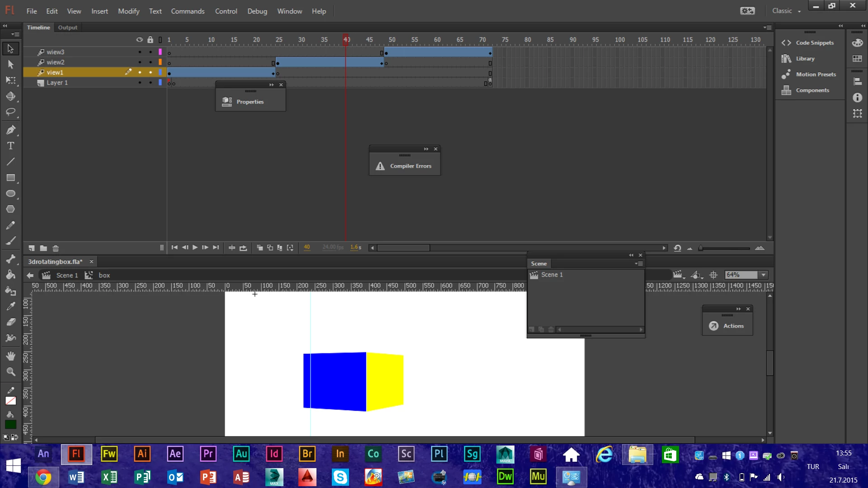The width and height of the screenshot is (868, 488).
Task: Click the New Layer icon
Action: click(x=32, y=248)
